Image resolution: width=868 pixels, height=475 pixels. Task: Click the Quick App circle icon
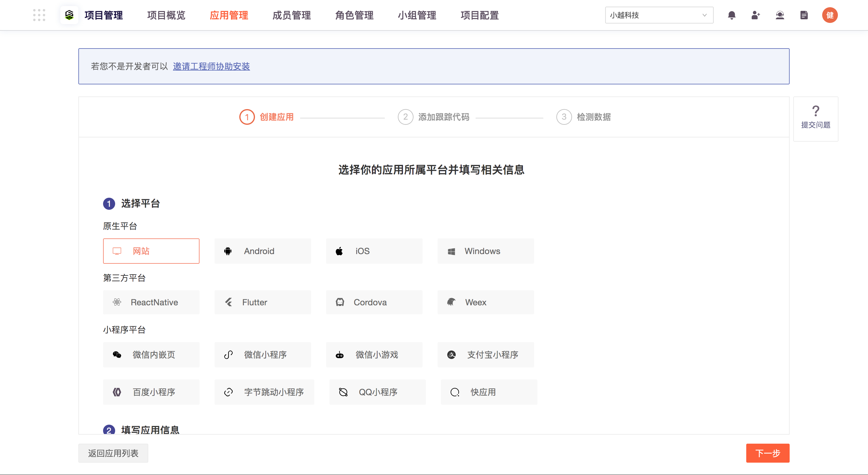tap(455, 392)
